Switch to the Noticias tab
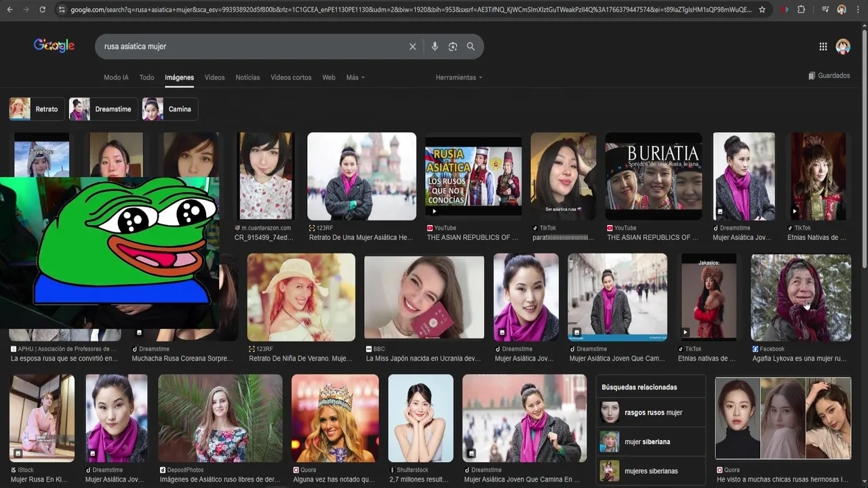This screenshot has width=868, height=488. click(x=248, y=77)
